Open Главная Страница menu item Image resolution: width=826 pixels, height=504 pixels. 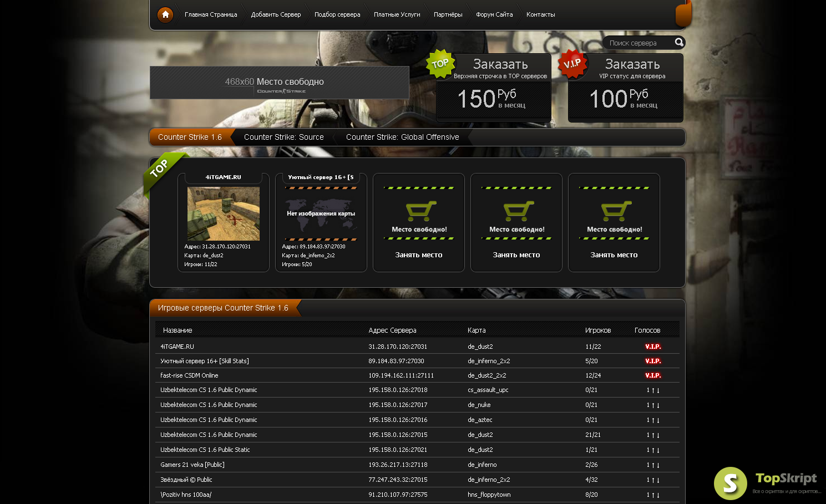(211, 14)
